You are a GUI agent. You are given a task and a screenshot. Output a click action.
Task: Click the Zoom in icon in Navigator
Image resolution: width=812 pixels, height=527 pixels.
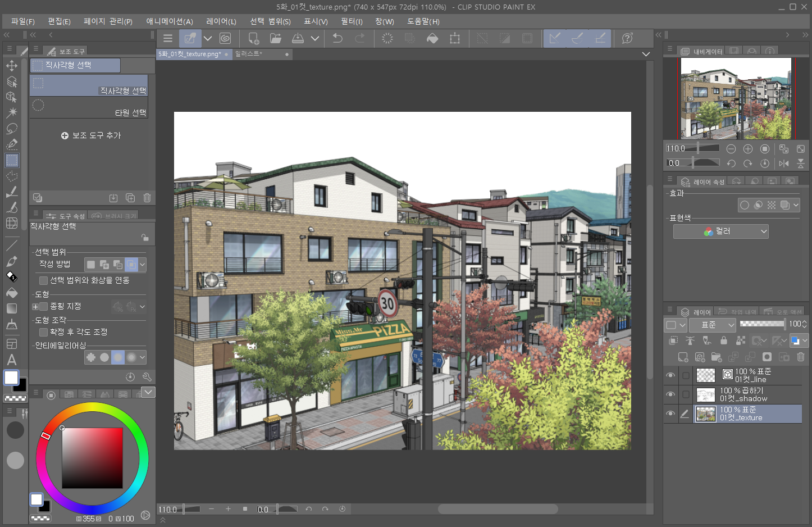click(748, 149)
